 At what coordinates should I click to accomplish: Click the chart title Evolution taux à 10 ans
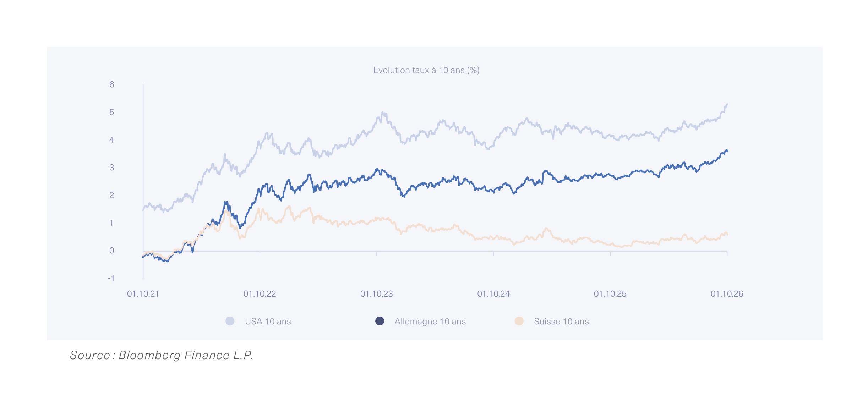point(426,70)
